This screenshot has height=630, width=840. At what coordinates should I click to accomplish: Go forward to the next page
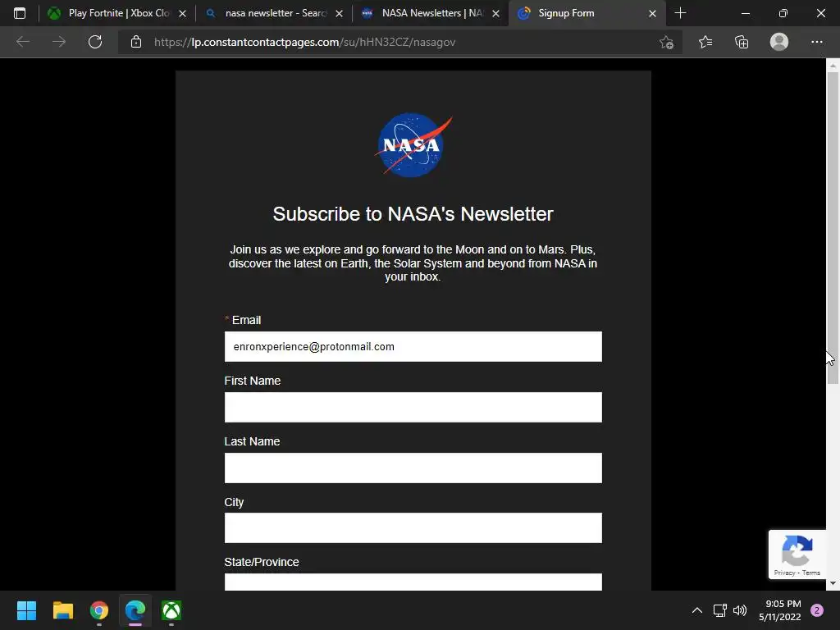click(x=59, y=42)
